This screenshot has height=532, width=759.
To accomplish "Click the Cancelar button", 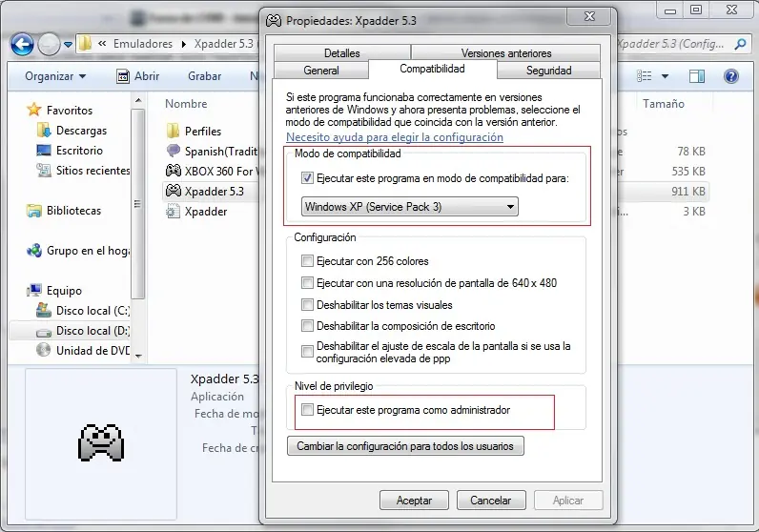I will tap(491, 500).
